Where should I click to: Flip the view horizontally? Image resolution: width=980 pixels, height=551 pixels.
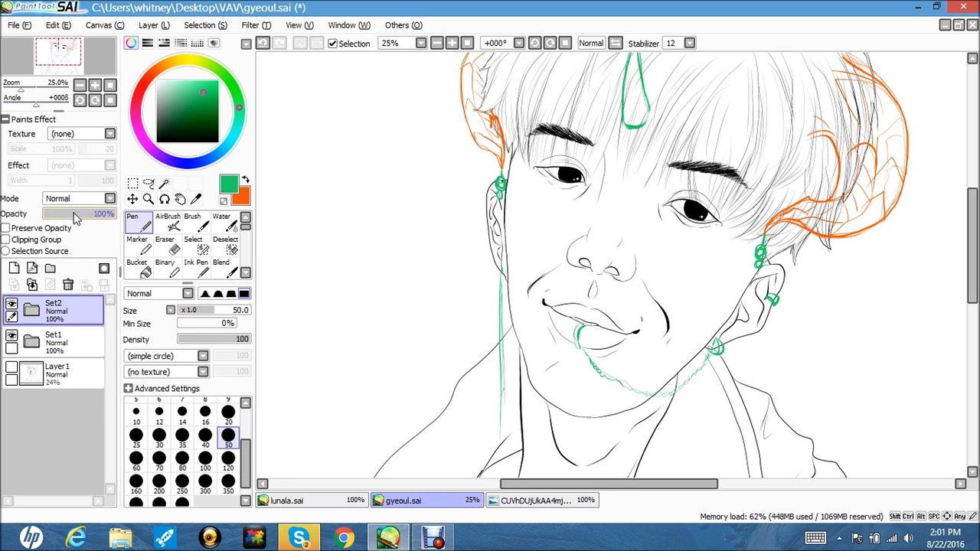pyautogui.click(x=616, y=43)
